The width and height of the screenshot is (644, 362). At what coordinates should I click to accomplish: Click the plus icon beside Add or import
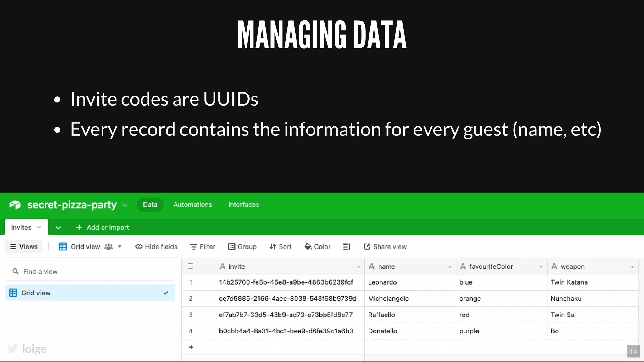click(x=79, y=227)
